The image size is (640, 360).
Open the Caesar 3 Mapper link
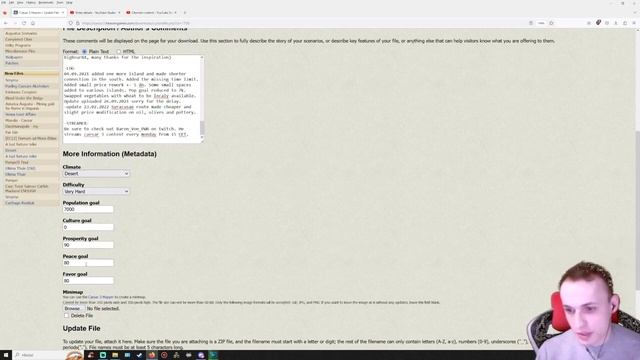(101, 297)
